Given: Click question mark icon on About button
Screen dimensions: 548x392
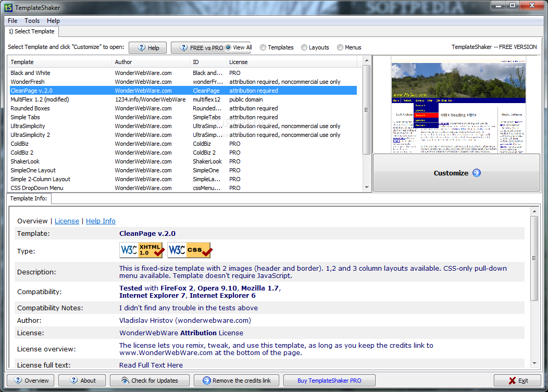Looking at the screenshot, I should coord(73,381).
